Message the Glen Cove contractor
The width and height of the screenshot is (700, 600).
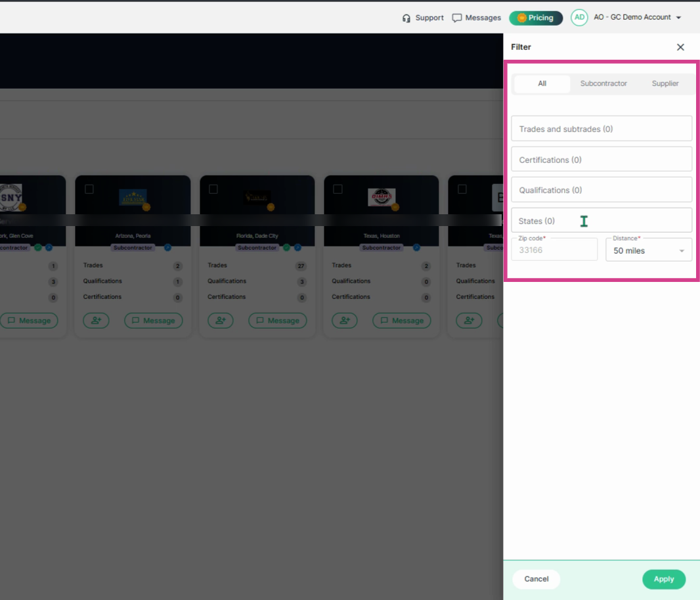[29, 320]
